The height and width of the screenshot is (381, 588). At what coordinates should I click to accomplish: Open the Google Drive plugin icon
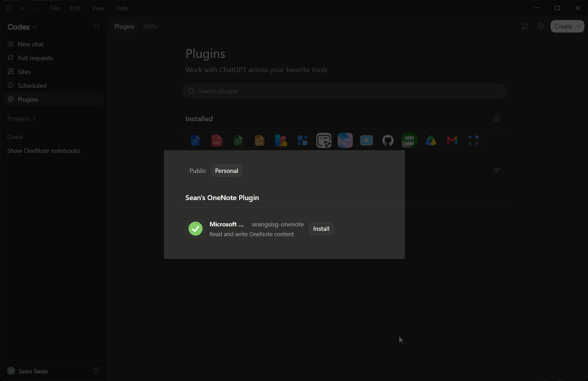pyautogui.click(x=431, y=140)
